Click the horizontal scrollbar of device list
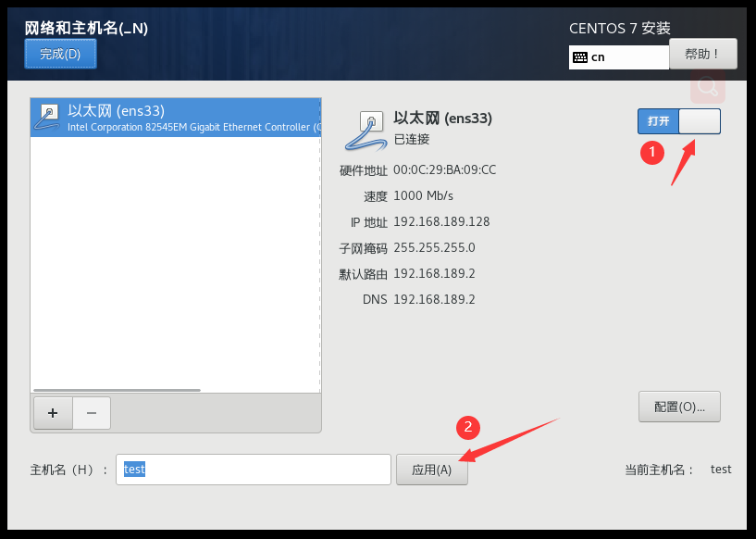Image resolution: width=756 pixels, height=539 pixels. [117, 390]
